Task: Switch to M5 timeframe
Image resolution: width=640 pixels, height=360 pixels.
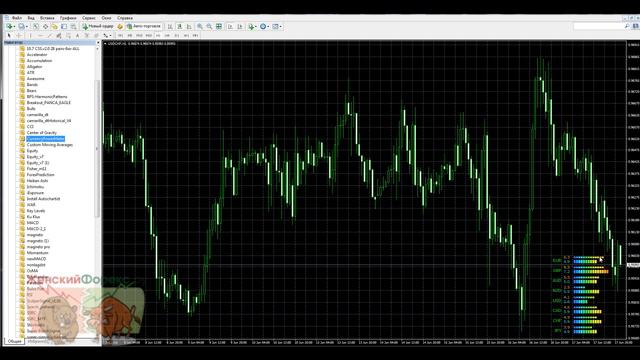Action: pyautogui.click(x=129, y=36)
